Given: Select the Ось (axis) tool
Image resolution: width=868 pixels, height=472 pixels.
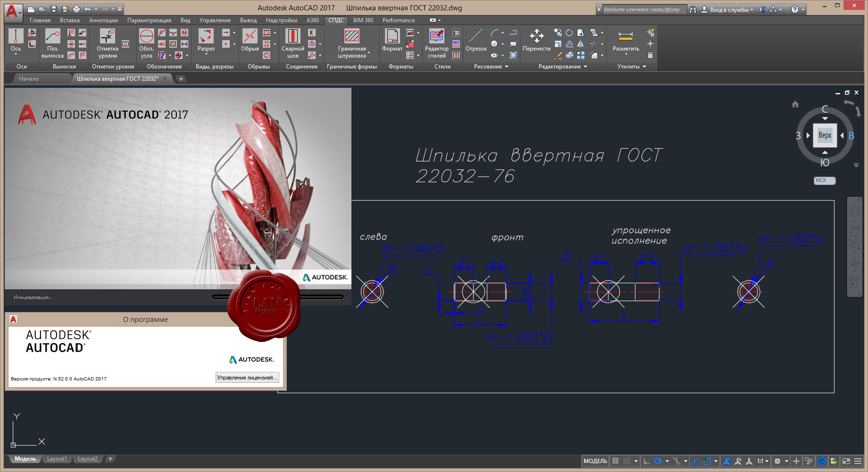Looking at the screenshot, I should pyautogui.click(x=16, y=41).
